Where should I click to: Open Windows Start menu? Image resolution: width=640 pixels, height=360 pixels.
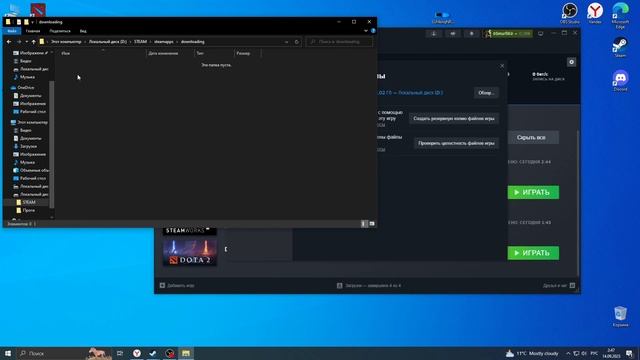click(8, 353)
